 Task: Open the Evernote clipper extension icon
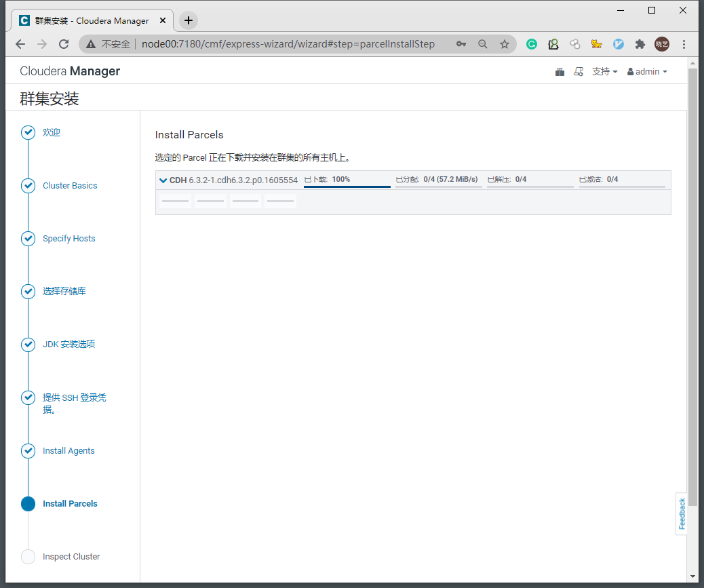click(553, 44)
